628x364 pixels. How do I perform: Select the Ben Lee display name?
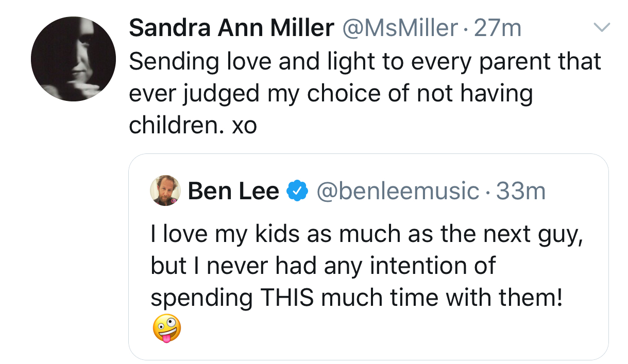point(233,192)
